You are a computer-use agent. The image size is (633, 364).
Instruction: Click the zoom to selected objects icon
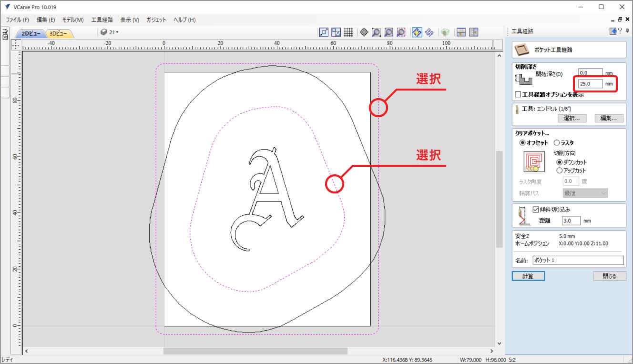401,32
